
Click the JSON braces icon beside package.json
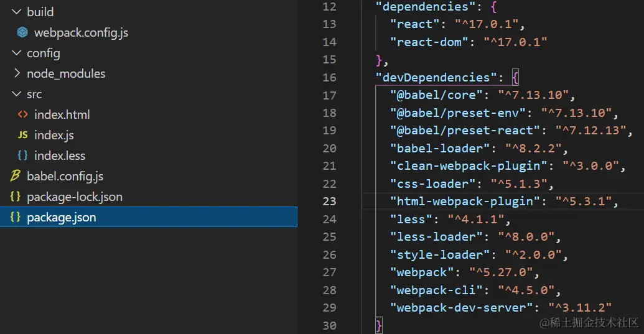tap(15, 216)
